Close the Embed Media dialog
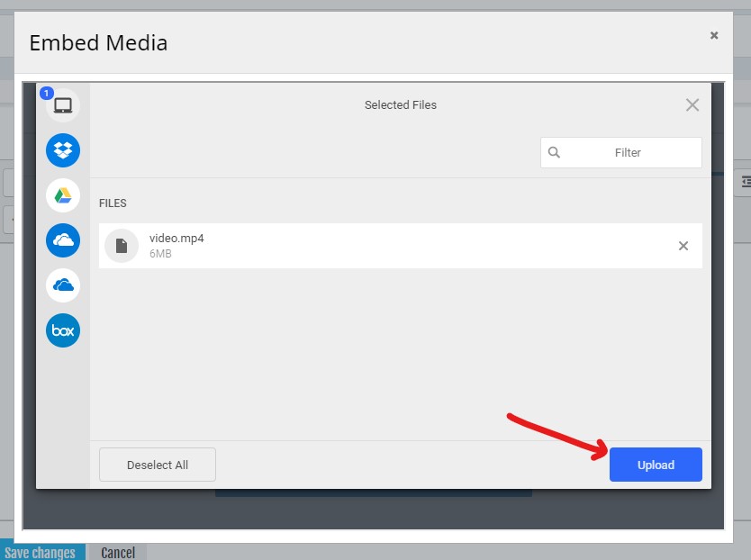 point(714,35)
